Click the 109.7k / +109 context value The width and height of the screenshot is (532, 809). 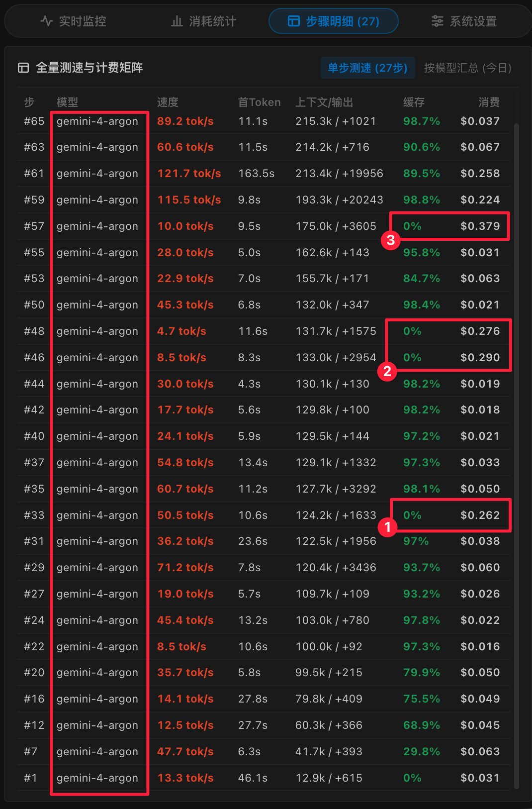(332, 594)
